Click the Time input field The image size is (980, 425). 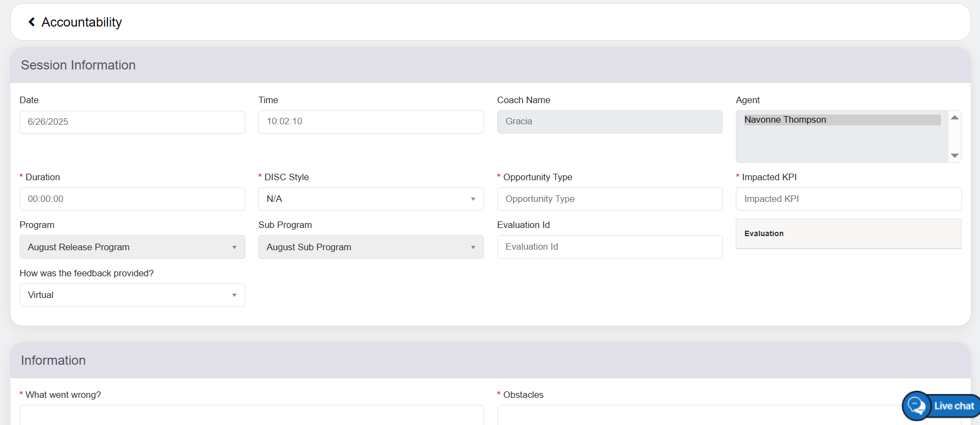click(x=371, y=122)
